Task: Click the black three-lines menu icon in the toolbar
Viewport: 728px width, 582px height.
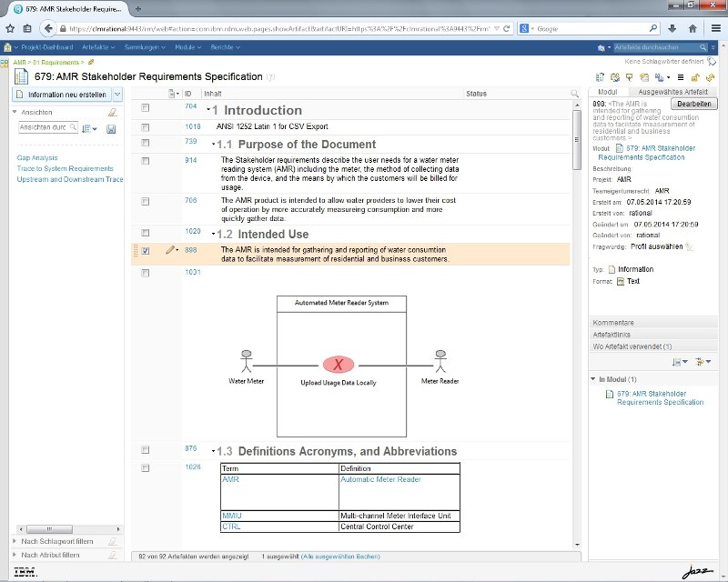Action: 681,77
